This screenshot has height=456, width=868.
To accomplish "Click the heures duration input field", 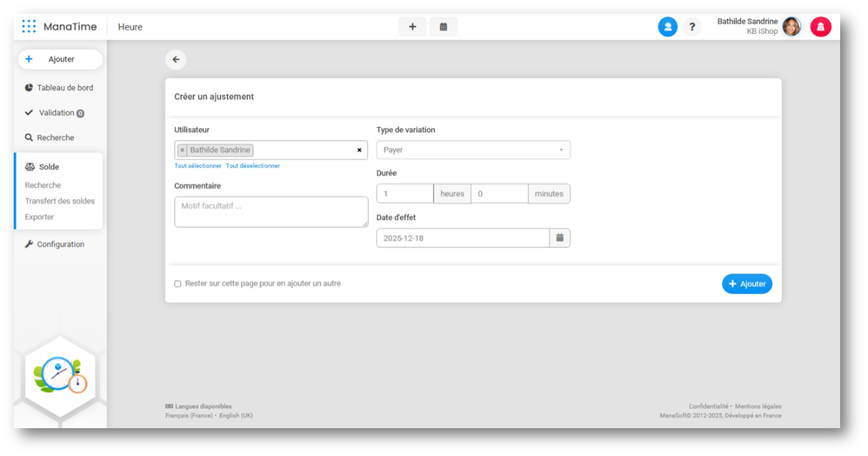I will [x=405, y=194].
